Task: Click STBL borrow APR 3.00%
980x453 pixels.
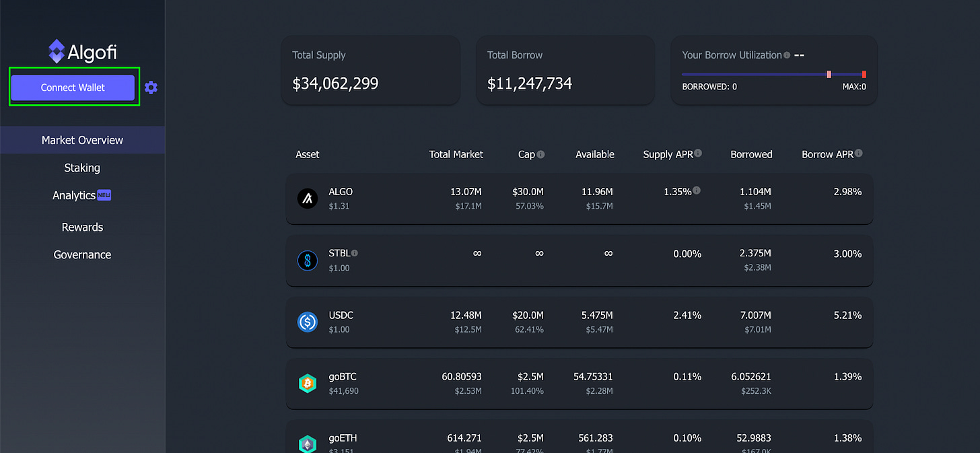Action: (847, 254)
